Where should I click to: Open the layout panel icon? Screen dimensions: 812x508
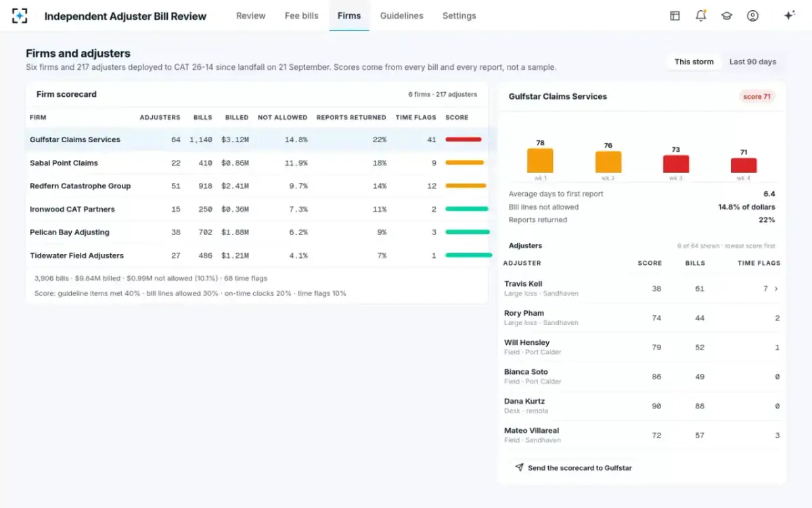tap(675, 16)
